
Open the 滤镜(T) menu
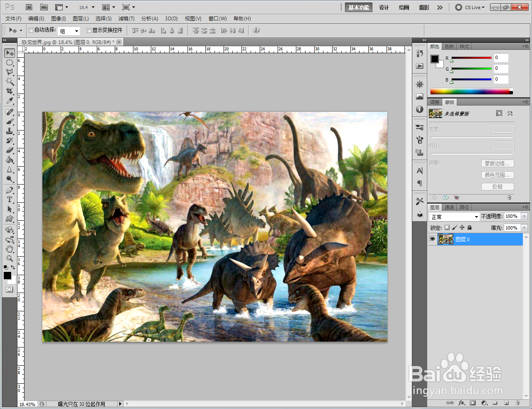pyautogui.click(x=126, y=19)
